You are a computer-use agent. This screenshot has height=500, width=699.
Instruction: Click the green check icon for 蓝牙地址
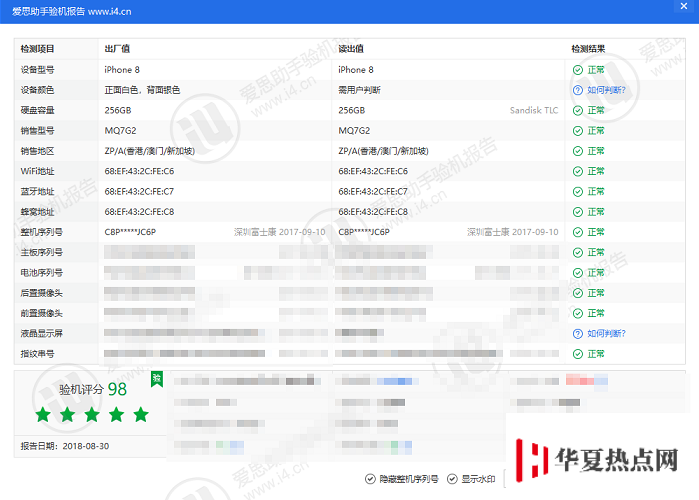coord(578,192)
